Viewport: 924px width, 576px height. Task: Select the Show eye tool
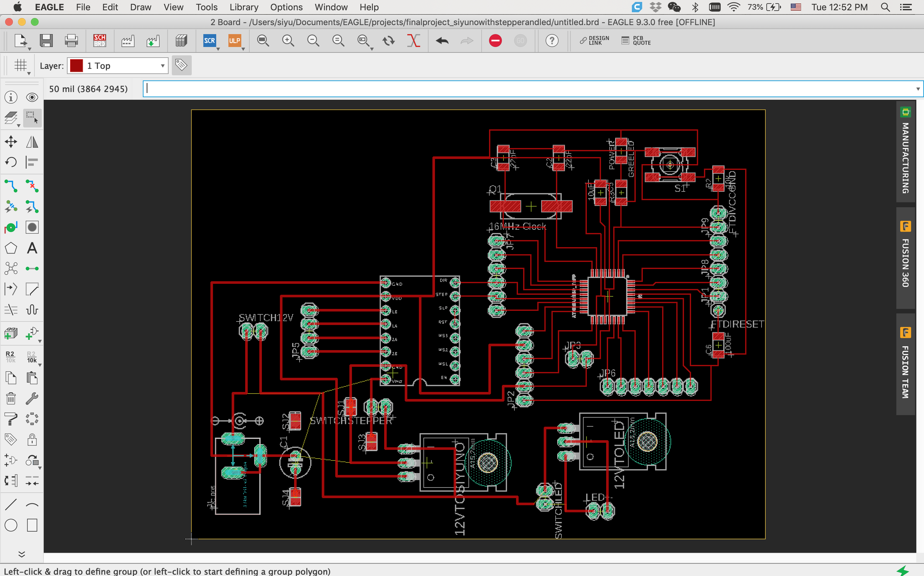[32, 97]
